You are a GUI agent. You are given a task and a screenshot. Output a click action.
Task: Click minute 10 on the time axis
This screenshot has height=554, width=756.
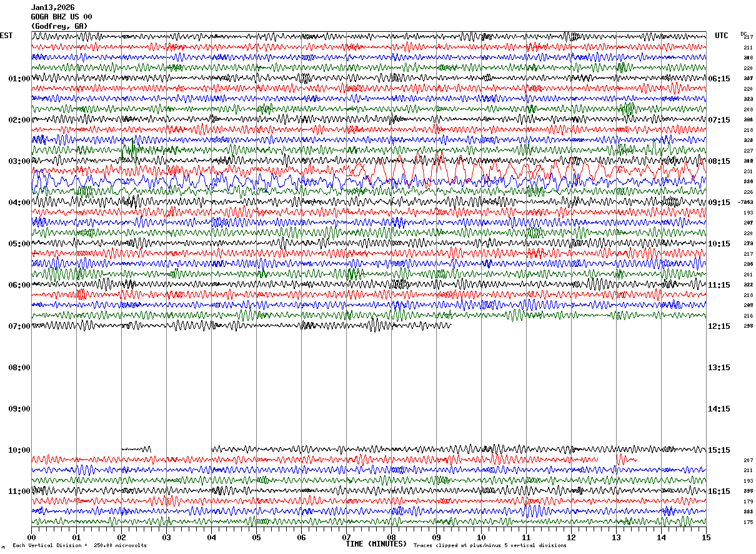pos(481,537)
